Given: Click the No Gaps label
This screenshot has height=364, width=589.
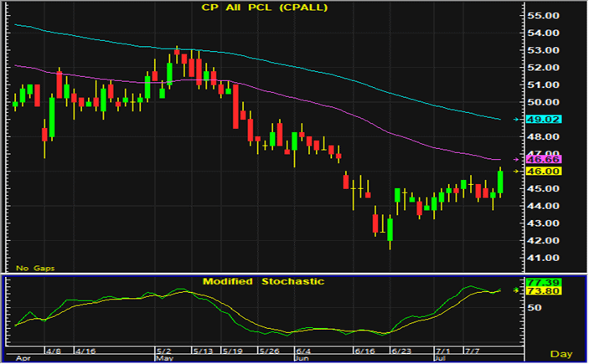Looking at the screenshot, I should 35,268.
